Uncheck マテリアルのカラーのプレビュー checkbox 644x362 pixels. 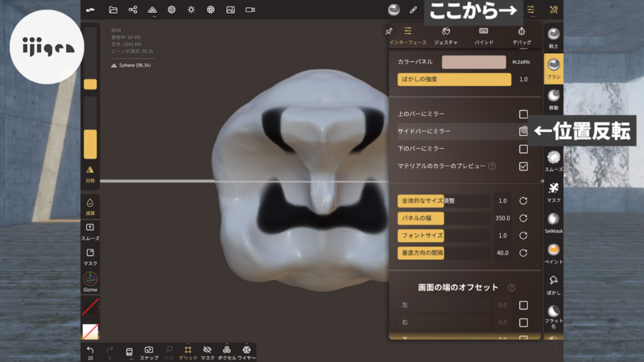[523, 167]
